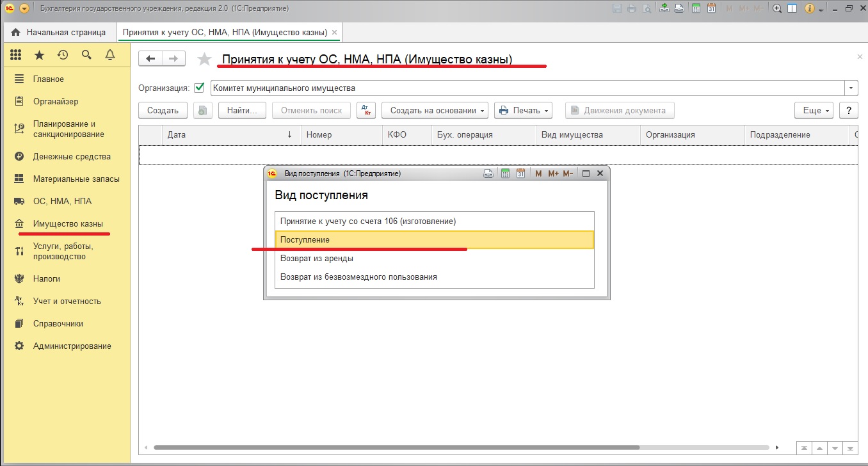This screenshot has width=868, height=466.
Task: Open the sections menu grid icon
Action: pos(16,56)
